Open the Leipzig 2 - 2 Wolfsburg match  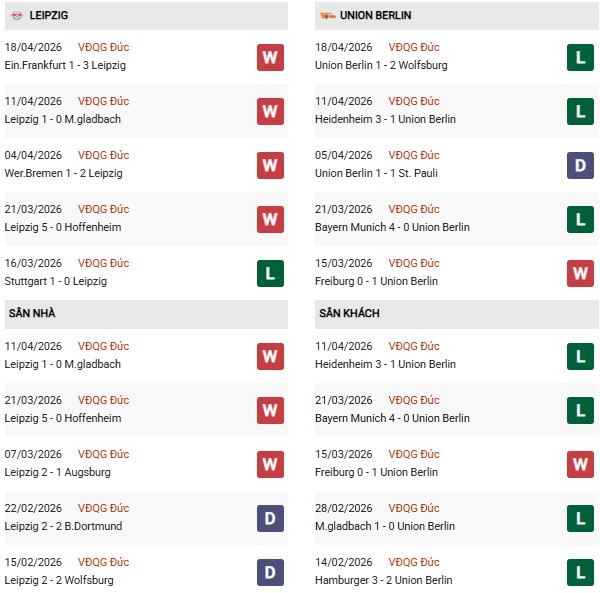pyautogui.click(x=59, y=580)
